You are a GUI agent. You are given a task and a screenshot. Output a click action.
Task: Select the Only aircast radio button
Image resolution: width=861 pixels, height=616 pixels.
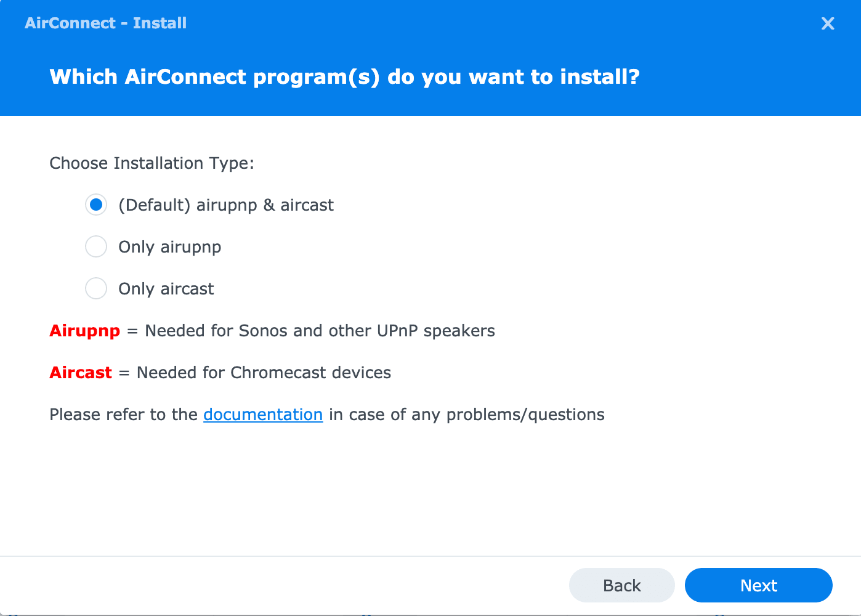(x=96, y=288)
